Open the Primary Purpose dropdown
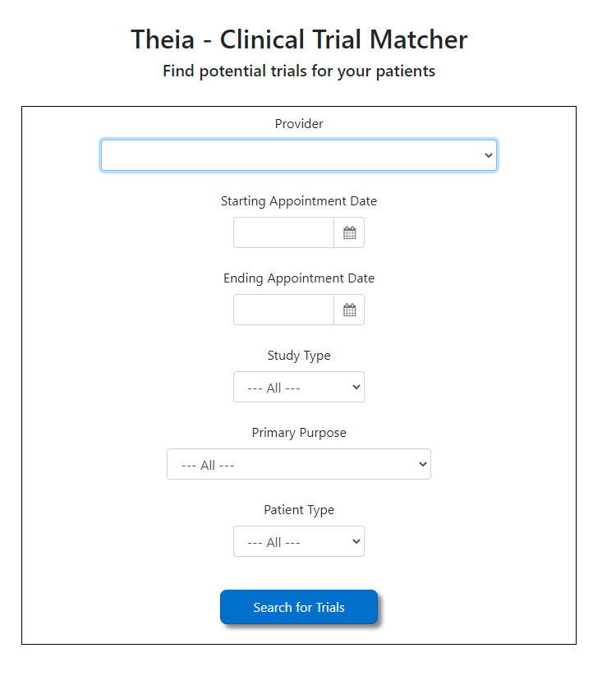This screenshot has width=616, height=694. pos(298,464)
